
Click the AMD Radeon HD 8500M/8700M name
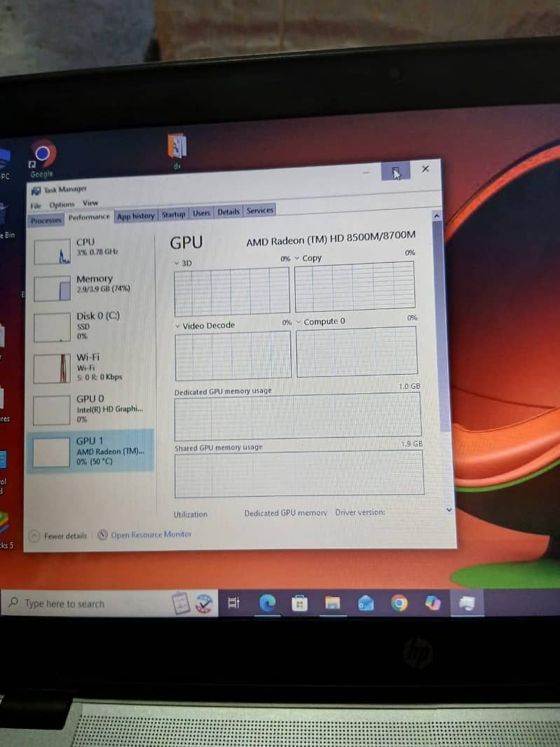[x=331, y=238]
